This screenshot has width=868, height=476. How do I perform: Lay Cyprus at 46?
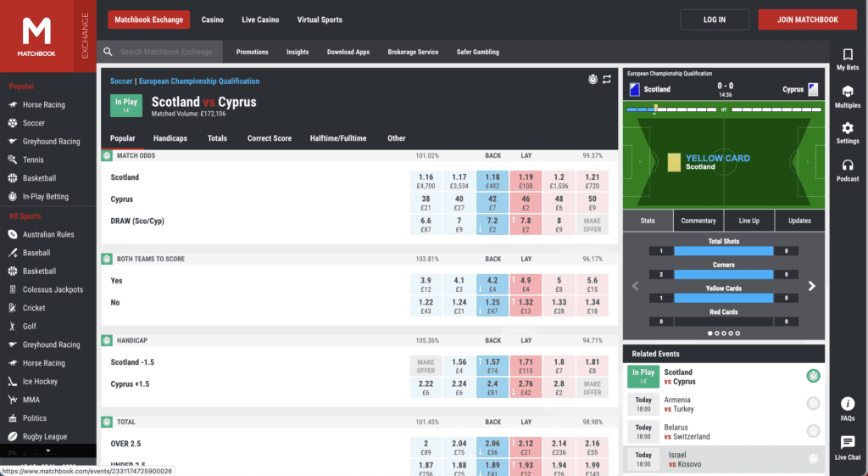point(526,203)
